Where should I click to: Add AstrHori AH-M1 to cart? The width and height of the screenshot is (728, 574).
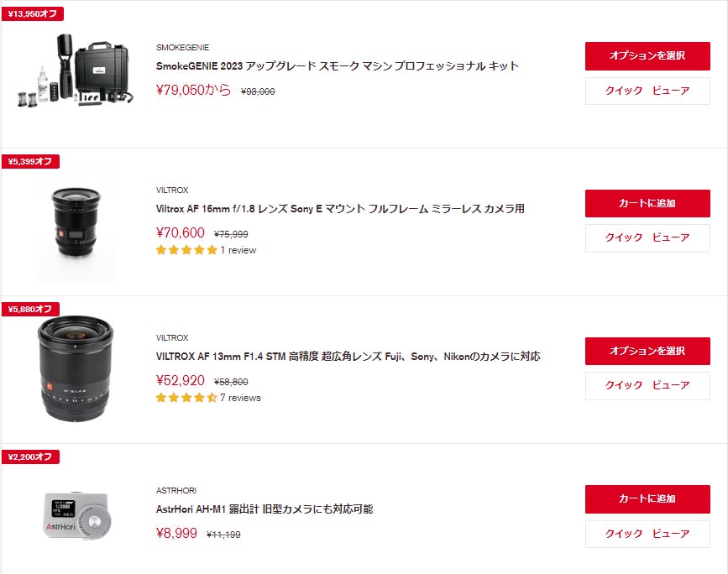[647, 499]
